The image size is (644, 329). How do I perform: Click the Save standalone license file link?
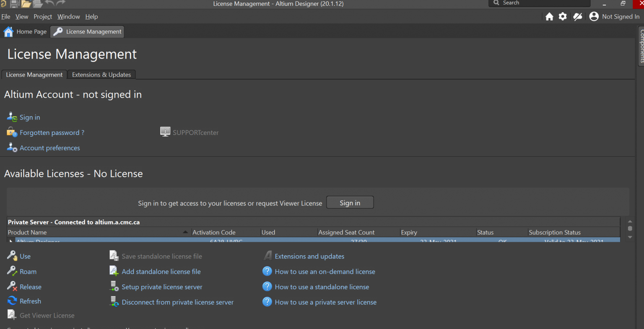coord(162,256)
